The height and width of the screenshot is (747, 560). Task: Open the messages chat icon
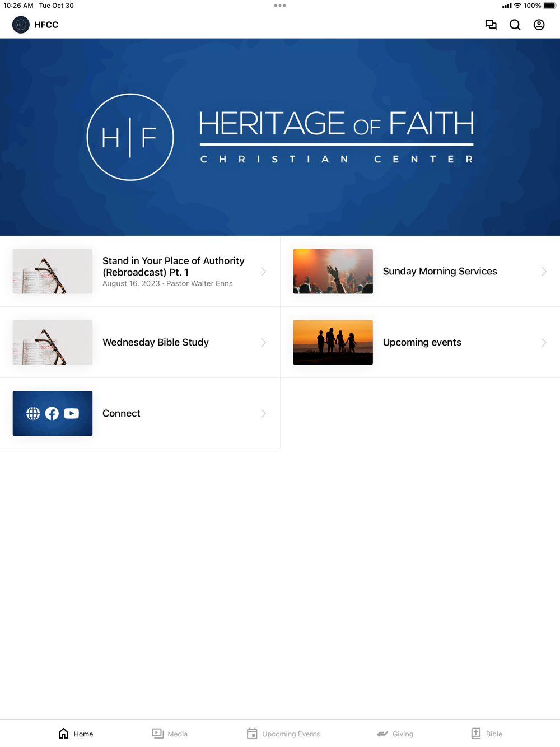click(491, 25)
